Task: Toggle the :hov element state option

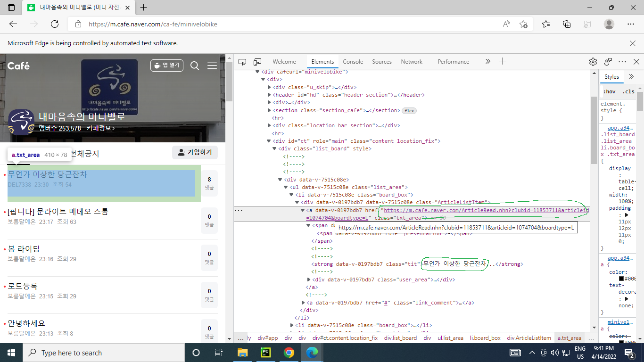Action: click(x=609, y=91)
